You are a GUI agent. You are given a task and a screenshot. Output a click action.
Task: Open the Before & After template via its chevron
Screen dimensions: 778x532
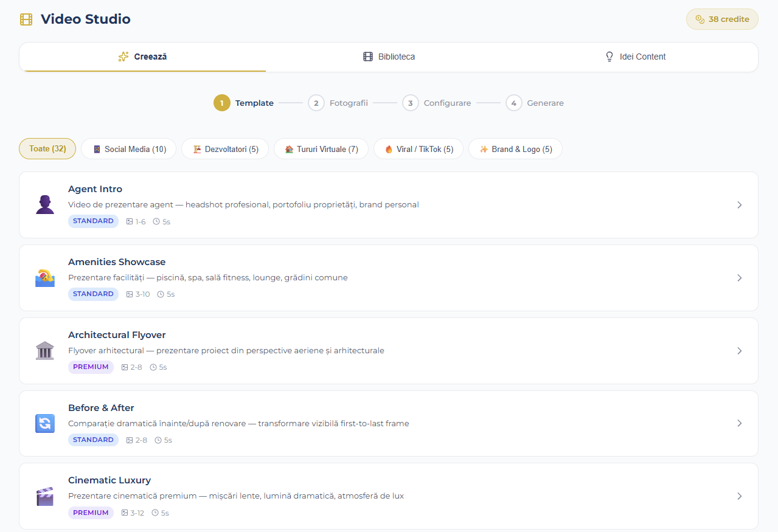point(740,423)
